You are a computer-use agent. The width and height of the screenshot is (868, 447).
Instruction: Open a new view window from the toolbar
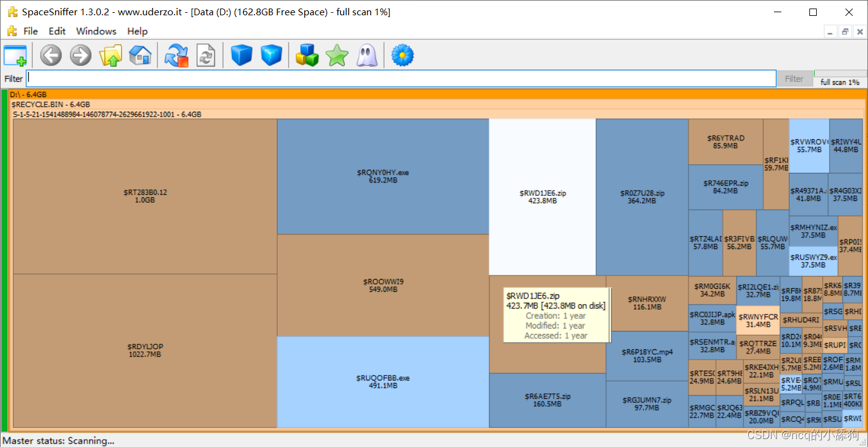pyautogui.click(x=15, y=56)
